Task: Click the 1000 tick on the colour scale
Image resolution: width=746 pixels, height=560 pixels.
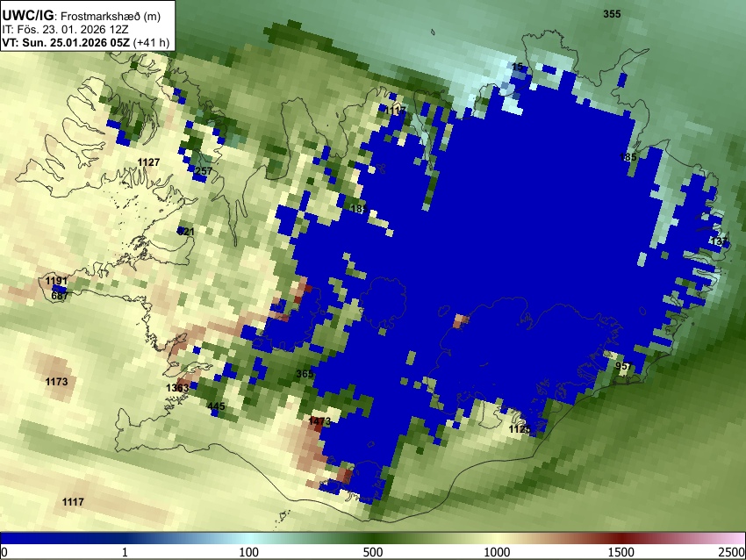Action: pyautogui.click(x=497, y=552)
